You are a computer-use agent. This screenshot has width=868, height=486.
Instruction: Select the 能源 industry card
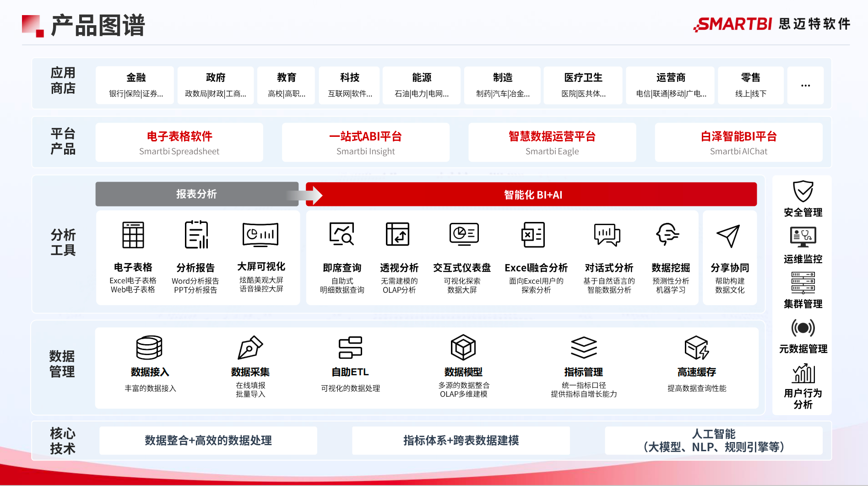[x=422, y=85]
